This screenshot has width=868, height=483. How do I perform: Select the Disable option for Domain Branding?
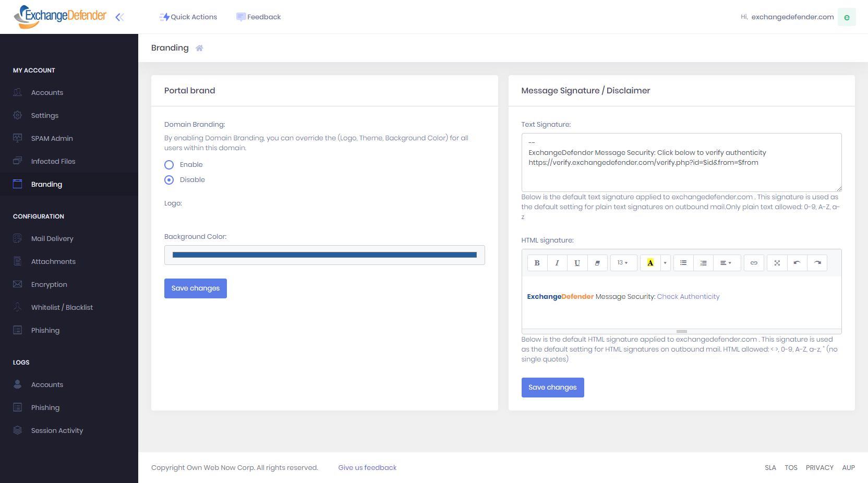tap(169, 179)
